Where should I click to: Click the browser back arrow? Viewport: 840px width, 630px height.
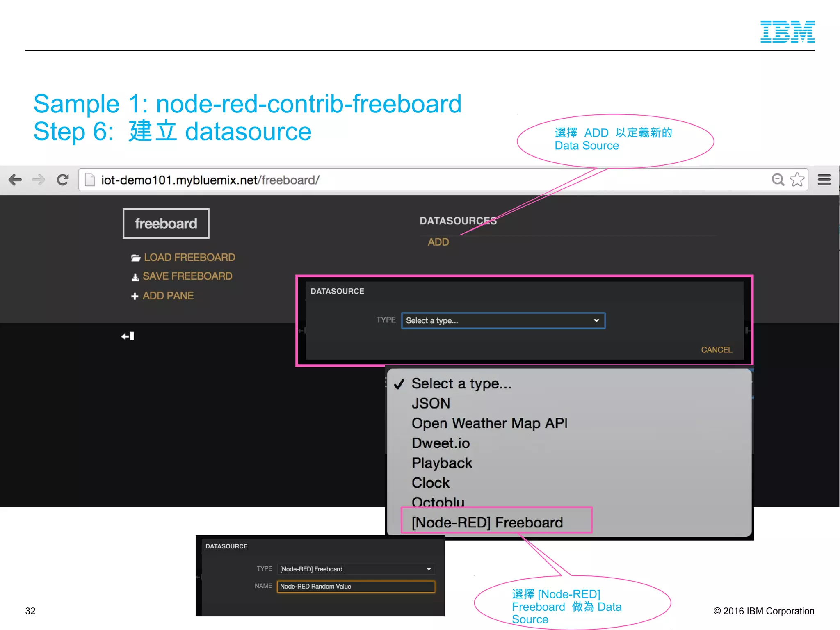point(15,180)
